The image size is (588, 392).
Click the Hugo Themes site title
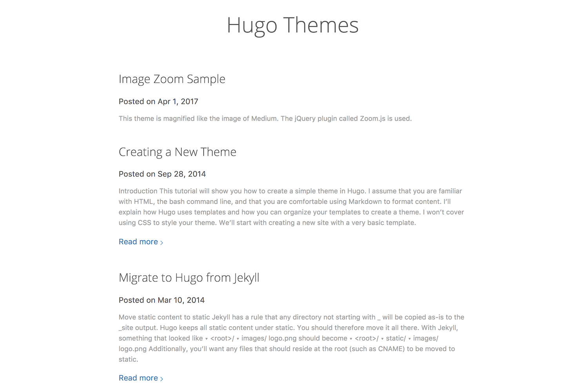(293, 25)
